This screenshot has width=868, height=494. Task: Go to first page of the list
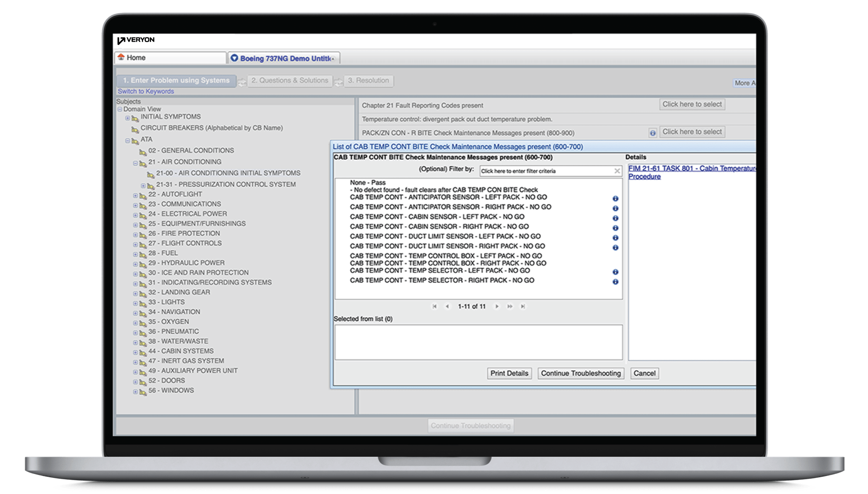click(x=434, y=306)
